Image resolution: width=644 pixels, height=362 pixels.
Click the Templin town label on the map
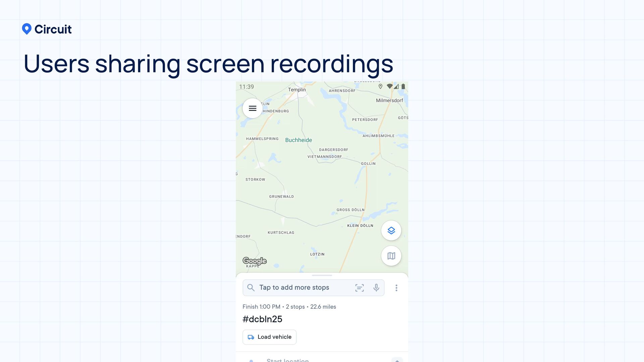click(297, 90)
